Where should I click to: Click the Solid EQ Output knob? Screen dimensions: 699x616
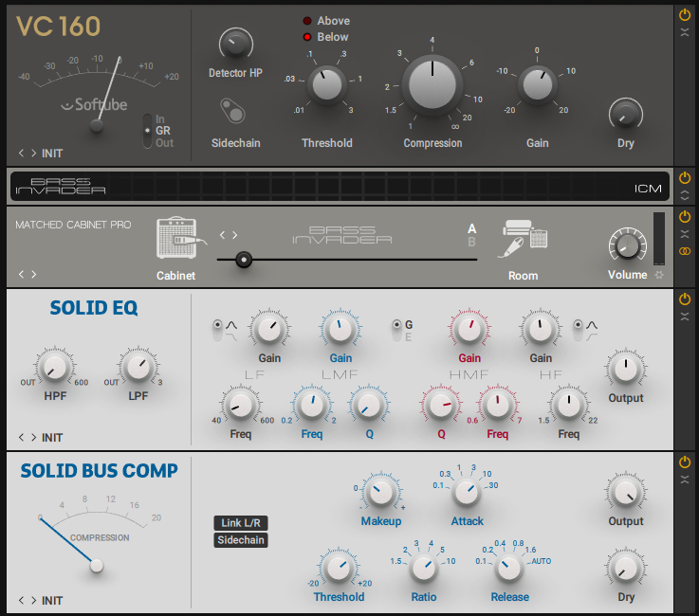click(625, 370)
